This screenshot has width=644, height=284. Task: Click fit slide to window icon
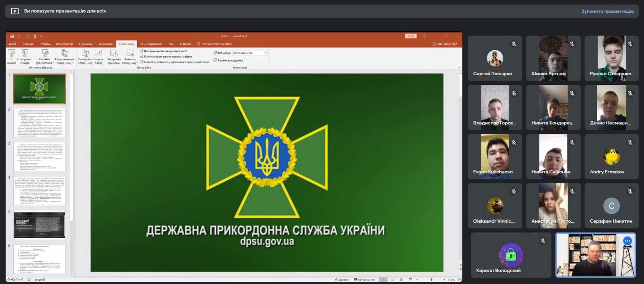pyautogui.click(x=459, y=280)
